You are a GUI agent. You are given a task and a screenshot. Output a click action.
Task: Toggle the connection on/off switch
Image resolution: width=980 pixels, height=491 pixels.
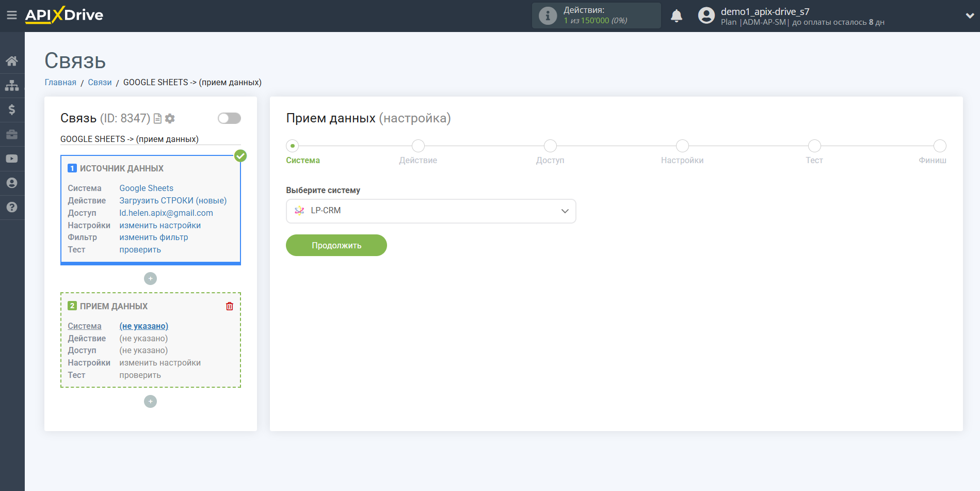tap(229, 118)
